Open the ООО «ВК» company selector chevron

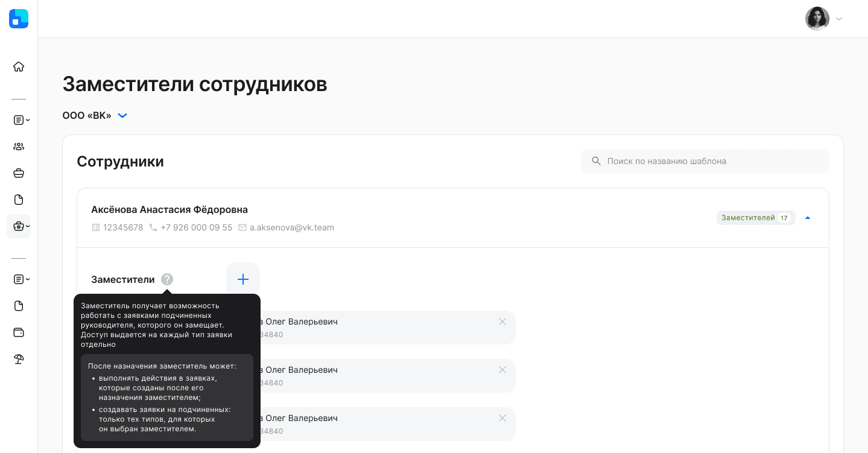[x=122, y=116]
